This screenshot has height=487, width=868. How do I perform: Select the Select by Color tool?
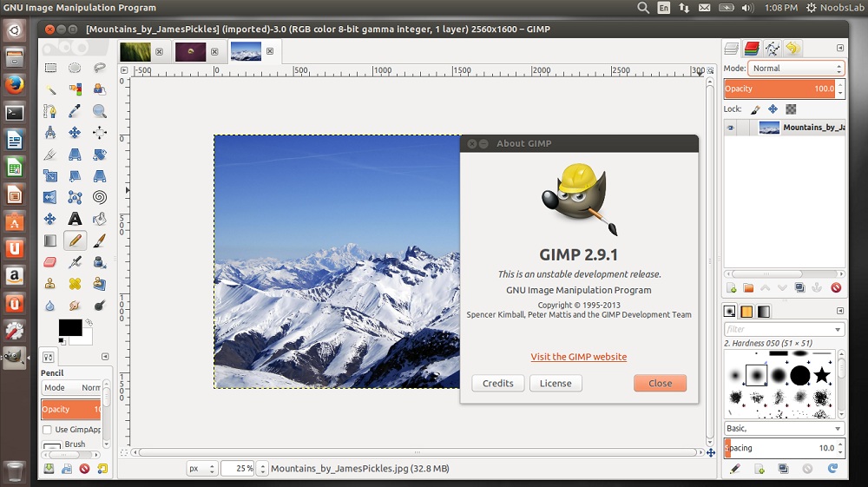pos(75,89)
